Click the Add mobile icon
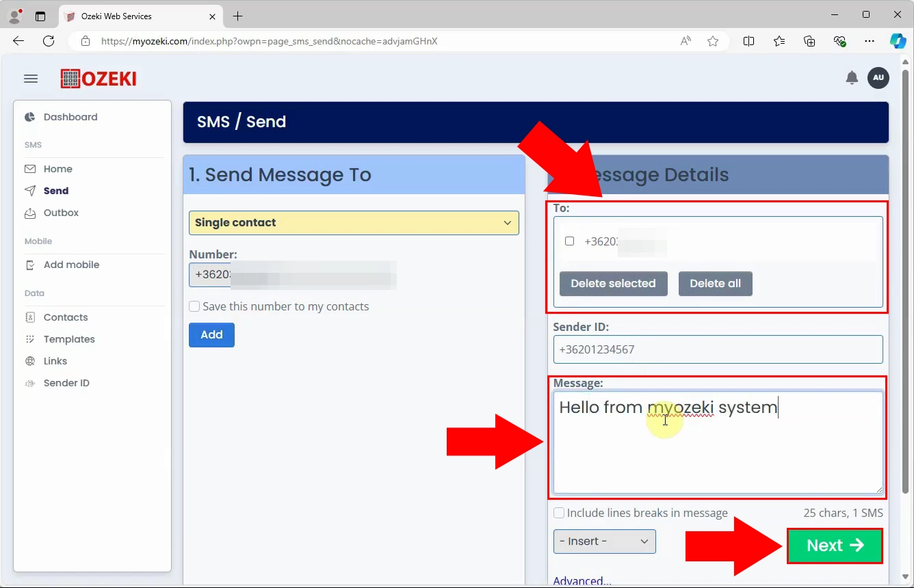The height and width of the screenshot is (588, 914). pyautogui.click(x=30, y=265)
